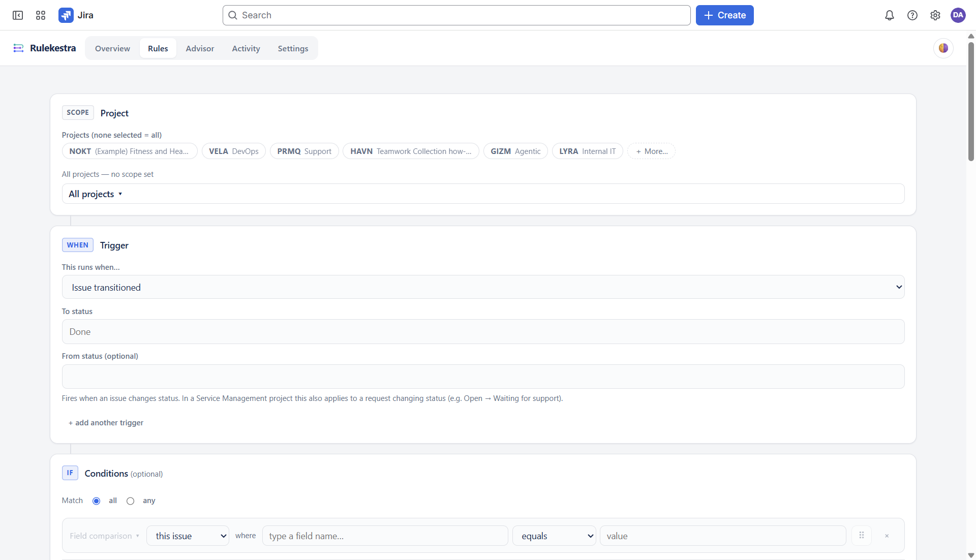Select the VELA DevOps project chip
Viewport: 976px width, 560px height.
(x=234, y=151)
